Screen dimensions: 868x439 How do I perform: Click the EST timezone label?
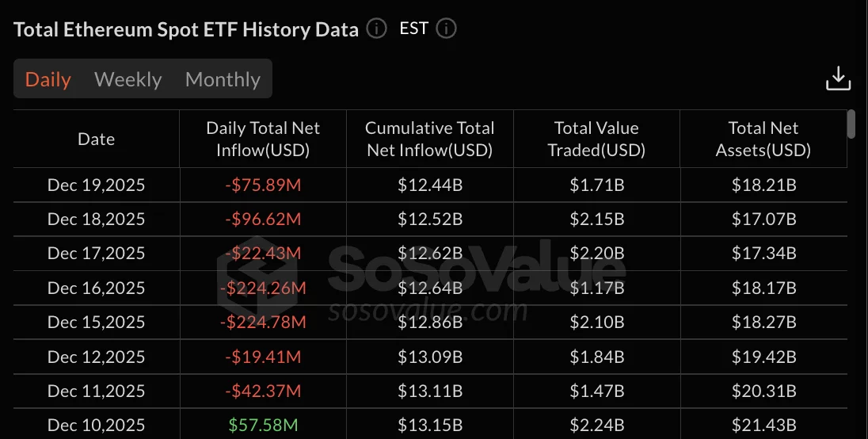414,29
